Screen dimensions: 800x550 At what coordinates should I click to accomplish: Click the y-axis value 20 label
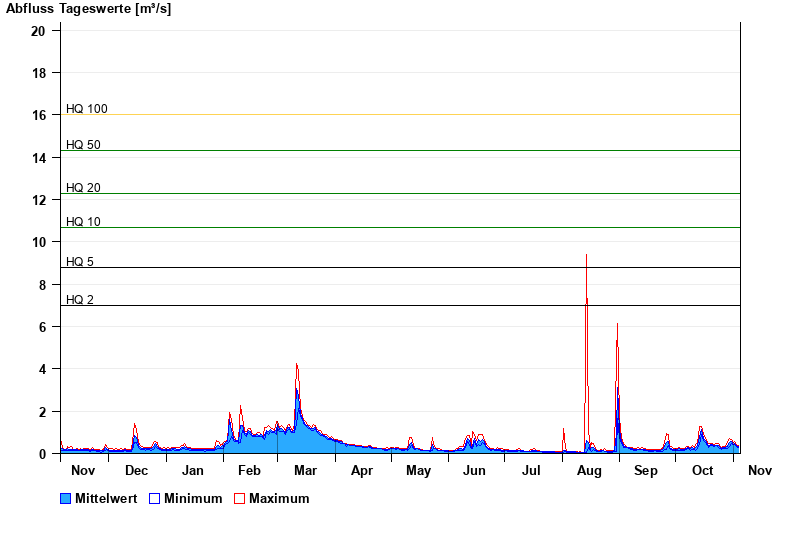38,31
